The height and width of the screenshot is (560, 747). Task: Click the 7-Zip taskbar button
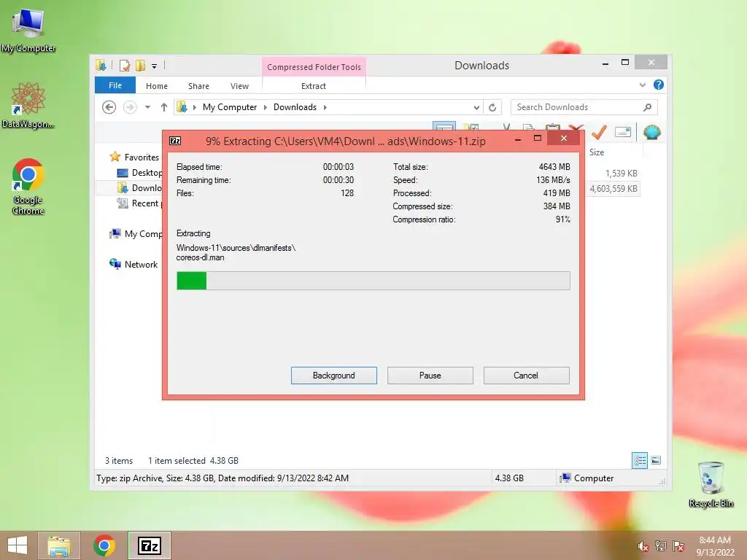pos(149,545)
